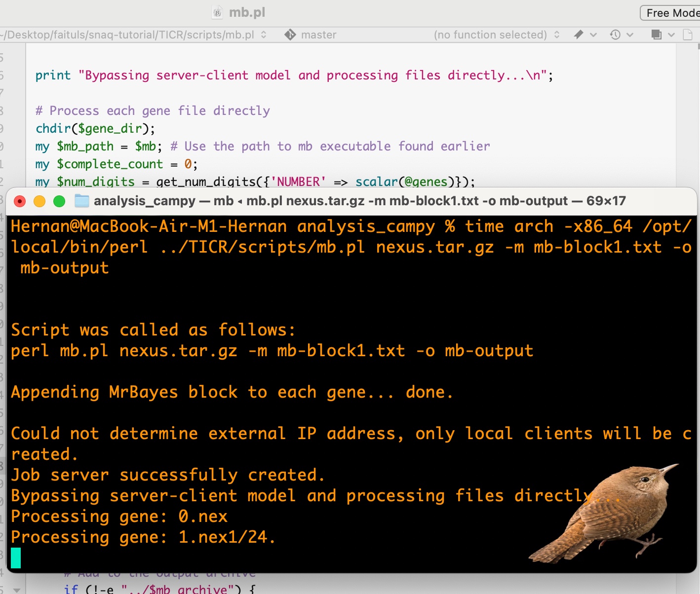Close the Terminal window with red button
Viewport: 700px width, 594px height.
tap(20, 201)
